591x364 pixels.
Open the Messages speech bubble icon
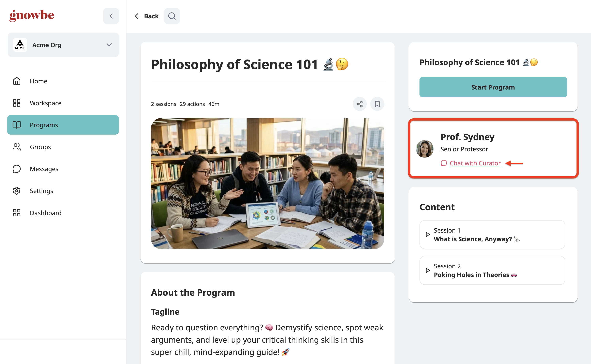[x=17, y=169]
